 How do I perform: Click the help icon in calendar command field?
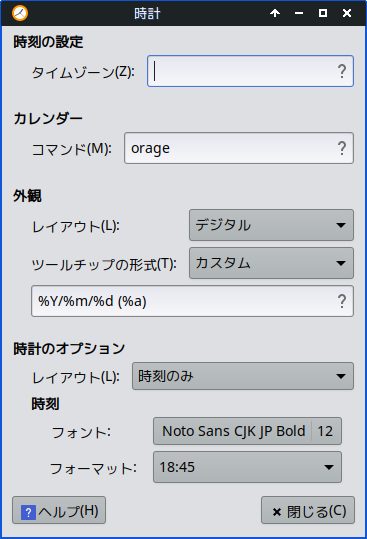click(342, 148)
